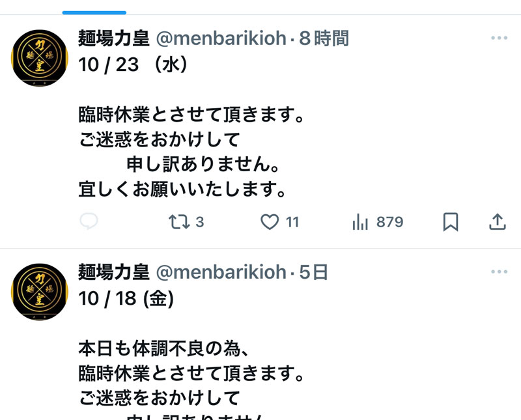This screenshot has width=521, height=420.
Task: Open more options on the 8時間 tweet
Action: tap(499, 38)
